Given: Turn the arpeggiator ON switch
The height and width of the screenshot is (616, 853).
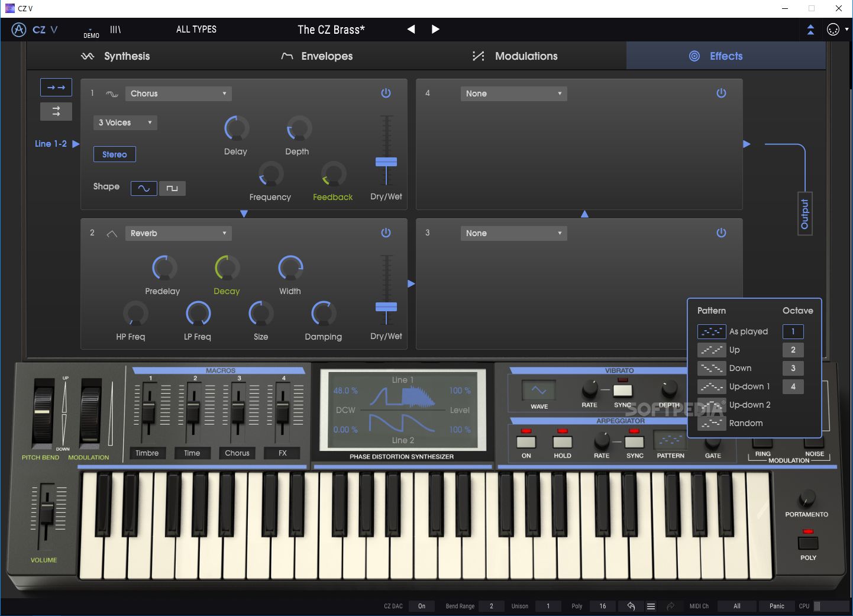Looking at the screenshot, I should point(526,441).
